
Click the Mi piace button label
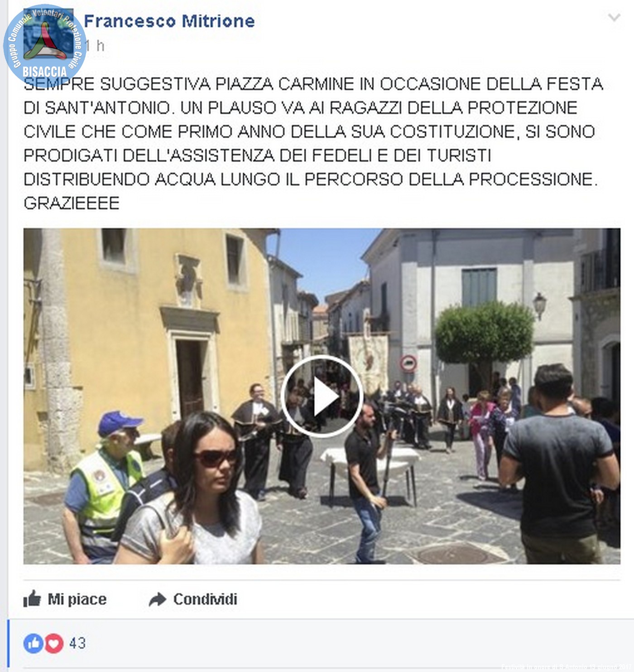(77, 599)
